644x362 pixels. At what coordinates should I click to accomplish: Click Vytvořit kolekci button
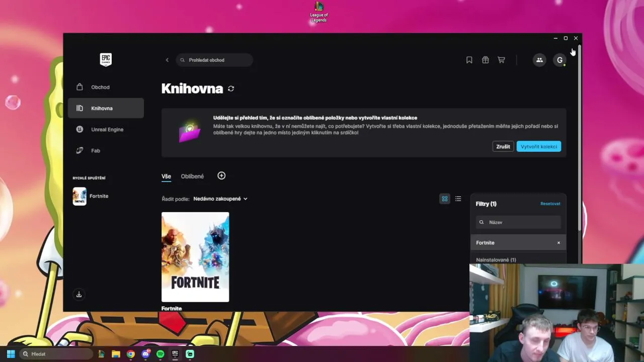539,146
